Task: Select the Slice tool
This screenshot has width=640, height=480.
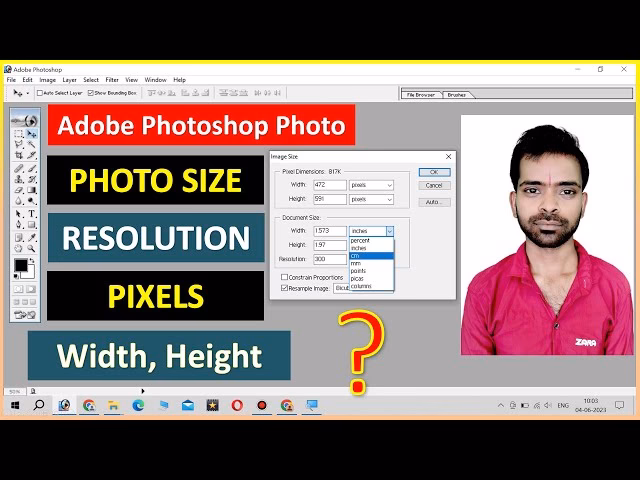Action: [31, 155]
